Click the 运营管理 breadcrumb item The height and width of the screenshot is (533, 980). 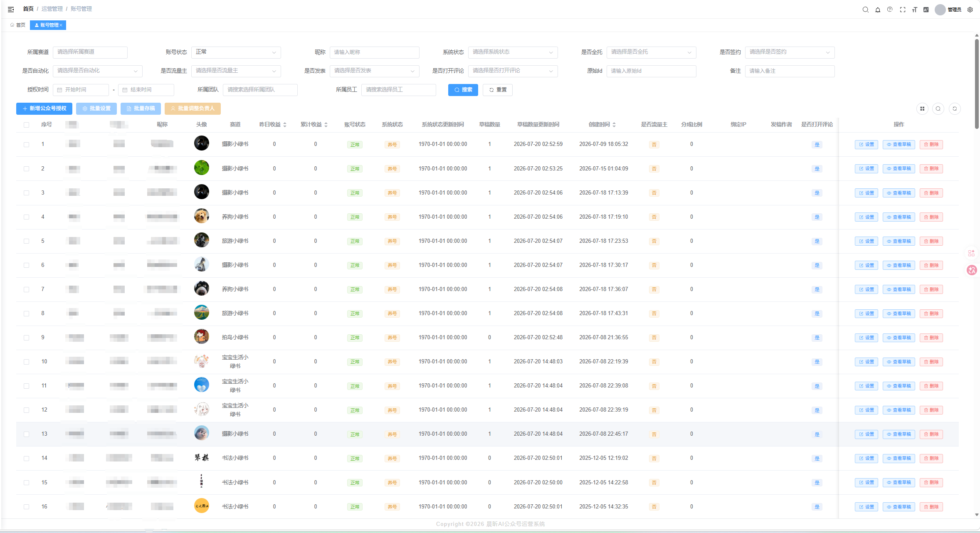pyautogui.click(x=52, y=9)
